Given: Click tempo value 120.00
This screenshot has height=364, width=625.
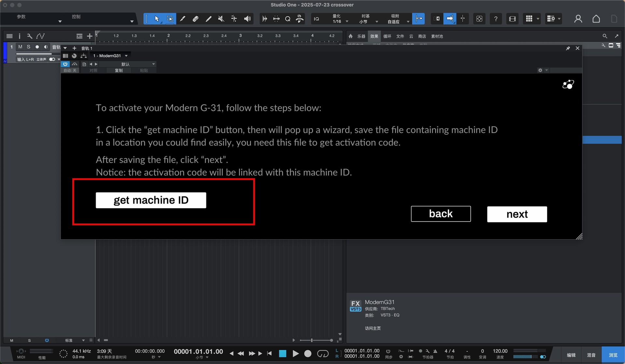Looking at the screenshot, I should click(500, 351).
